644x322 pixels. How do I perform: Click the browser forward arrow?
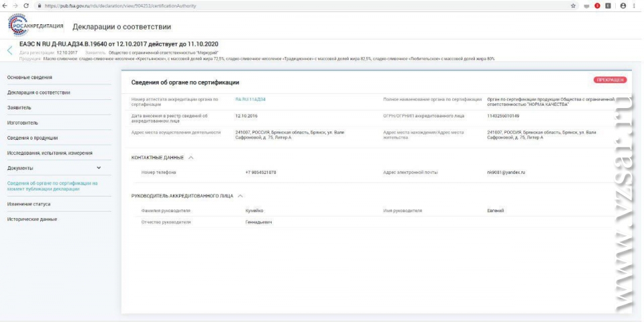click(x=15, y=5)
